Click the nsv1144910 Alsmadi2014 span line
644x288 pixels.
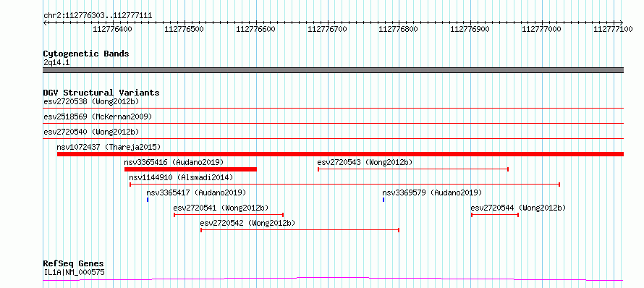[344, 185]
